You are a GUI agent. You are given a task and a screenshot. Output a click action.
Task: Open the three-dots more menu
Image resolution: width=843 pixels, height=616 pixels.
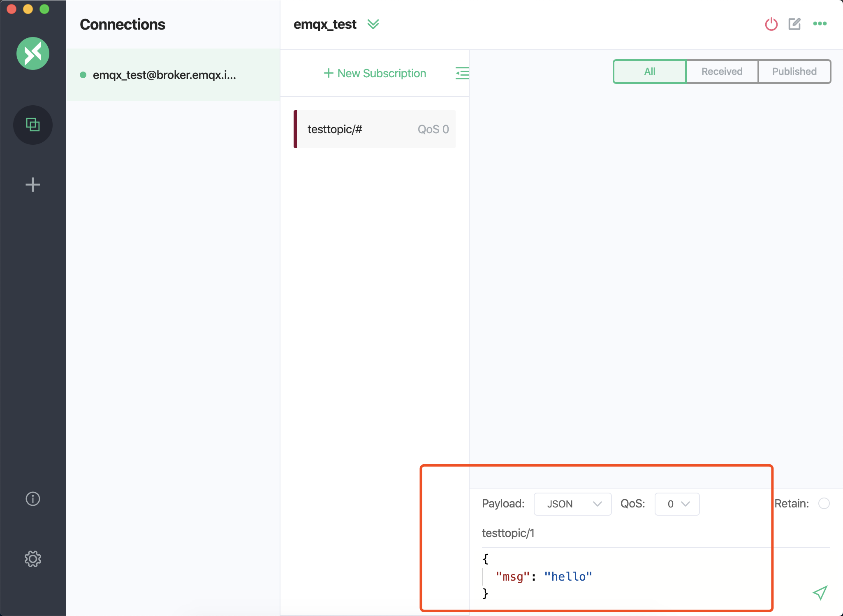(x=820, y=24)
